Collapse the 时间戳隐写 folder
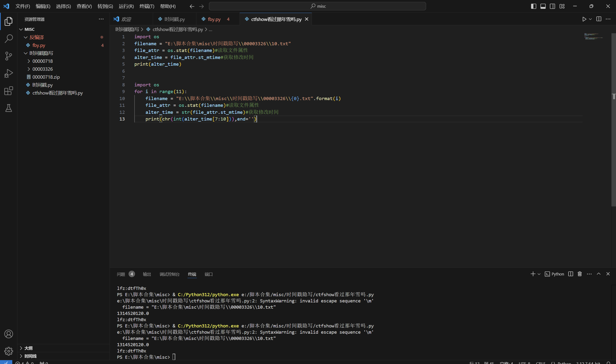 click(63, 53)
